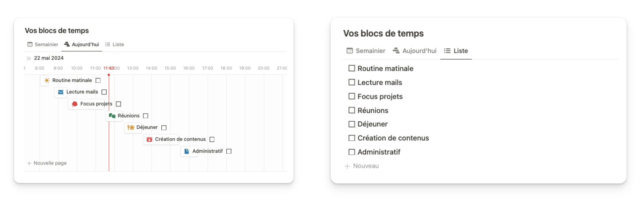Click the red Création de contenus icon
Screen dimensions: 644x201
pyautogui.click(x=149, y=139)
